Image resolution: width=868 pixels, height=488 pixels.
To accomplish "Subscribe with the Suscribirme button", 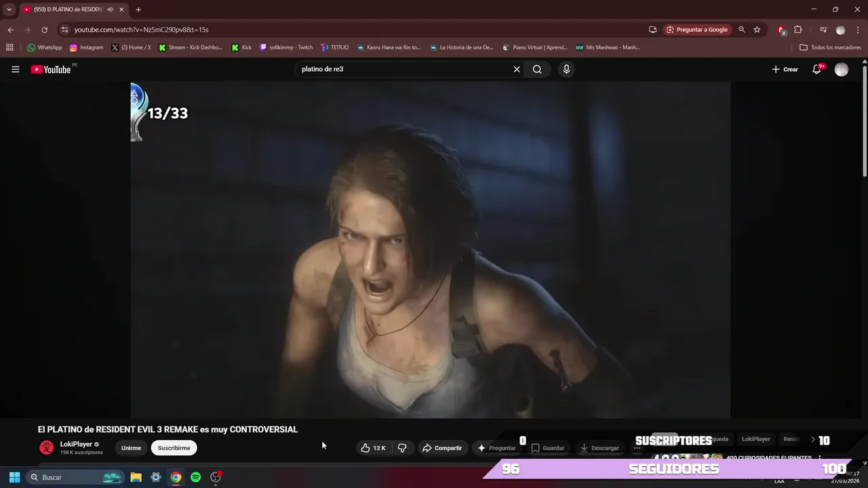I will click(174, 448).
